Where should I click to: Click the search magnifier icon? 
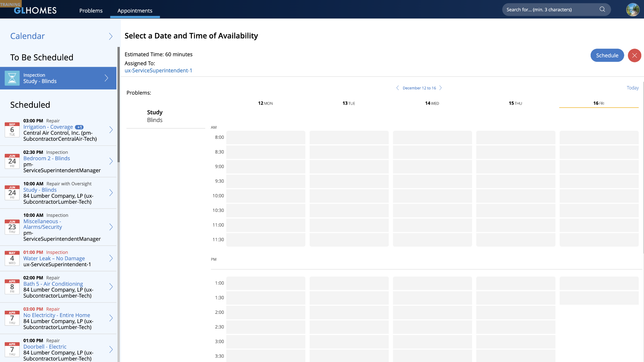click(x=602, y=9)
